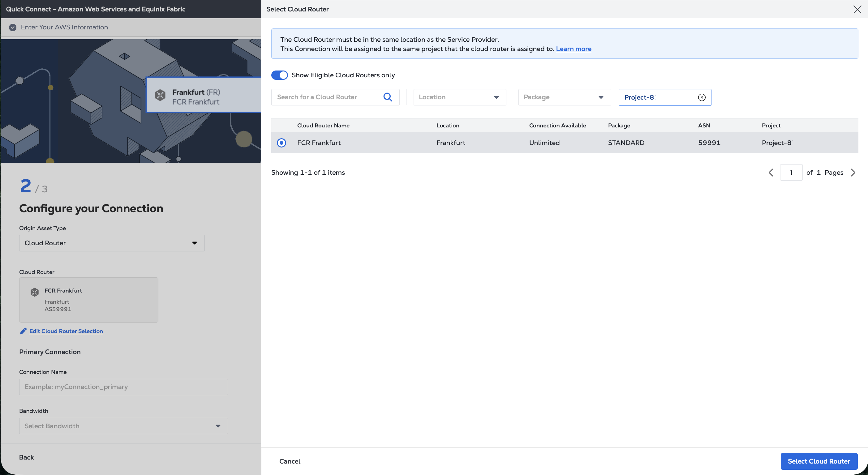Click the completed step checkmark icon
The height and width of the screenshot is (475, 868).
click(x=12, y=27)
